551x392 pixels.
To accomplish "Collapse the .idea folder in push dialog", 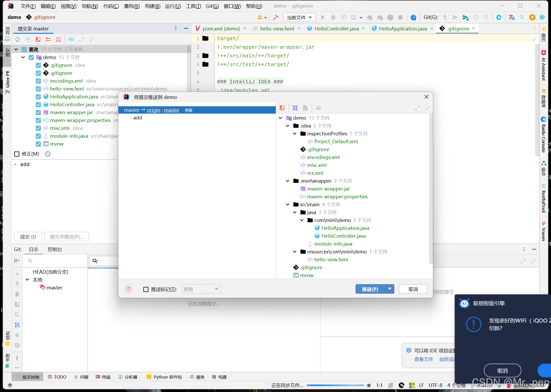I will point(288,126).
